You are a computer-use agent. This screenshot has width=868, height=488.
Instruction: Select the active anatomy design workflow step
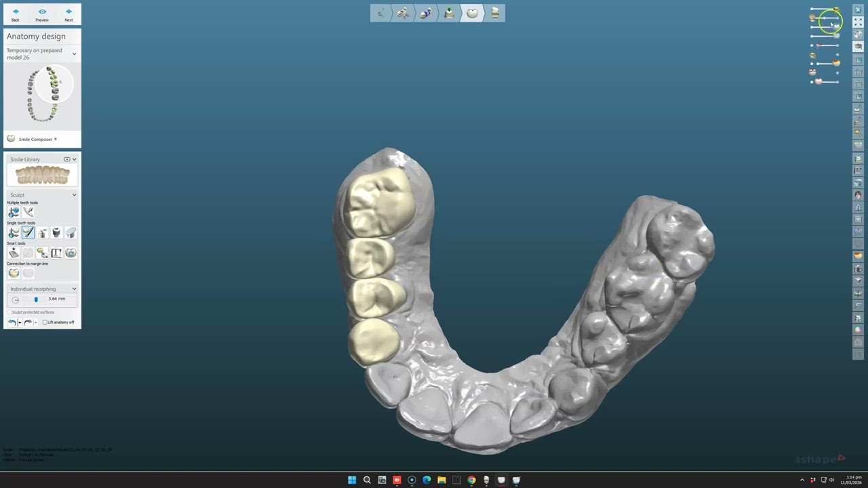472,13
